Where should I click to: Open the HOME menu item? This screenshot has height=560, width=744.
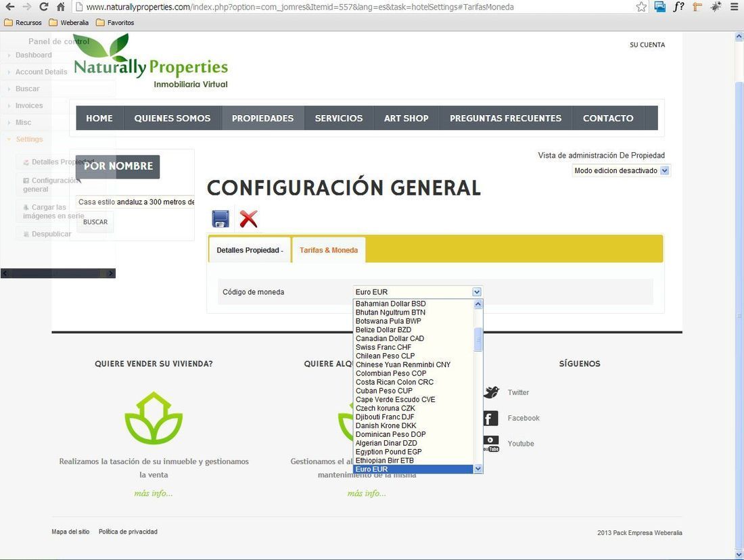[99, 118]
